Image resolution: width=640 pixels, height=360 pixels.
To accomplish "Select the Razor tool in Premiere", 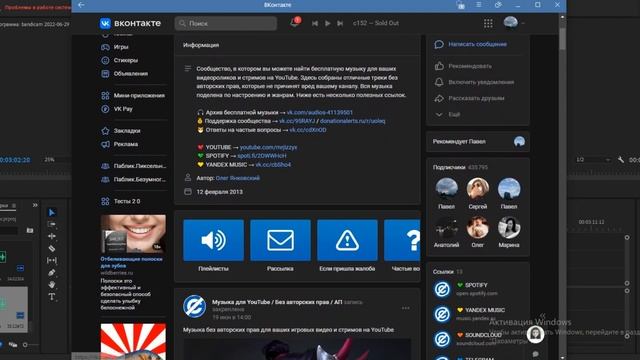I will click(51, 249).
